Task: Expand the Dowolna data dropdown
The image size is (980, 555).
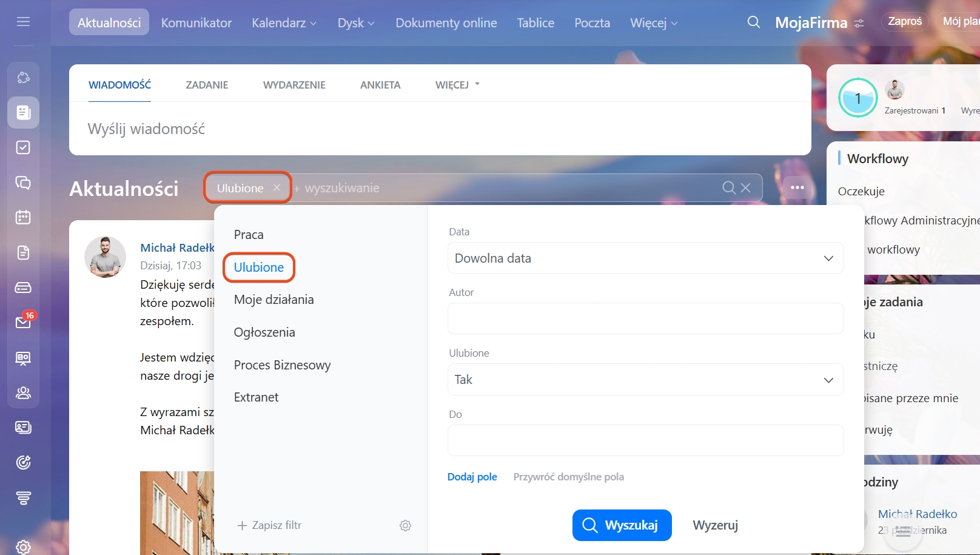Action: [x=645, y=258]
